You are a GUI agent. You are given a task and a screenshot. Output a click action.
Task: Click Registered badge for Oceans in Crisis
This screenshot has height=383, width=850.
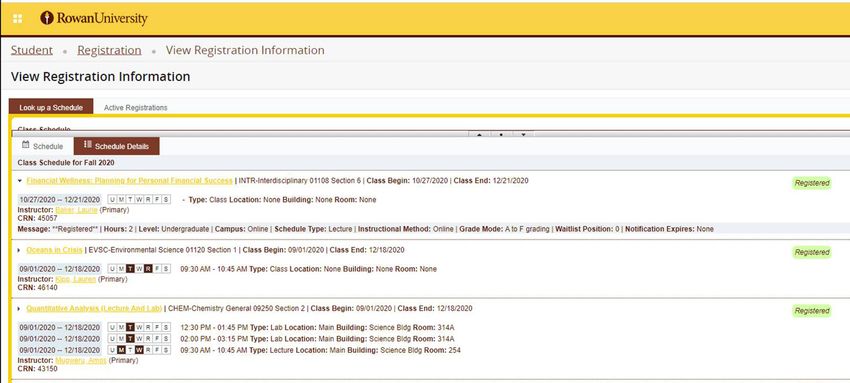812,252
